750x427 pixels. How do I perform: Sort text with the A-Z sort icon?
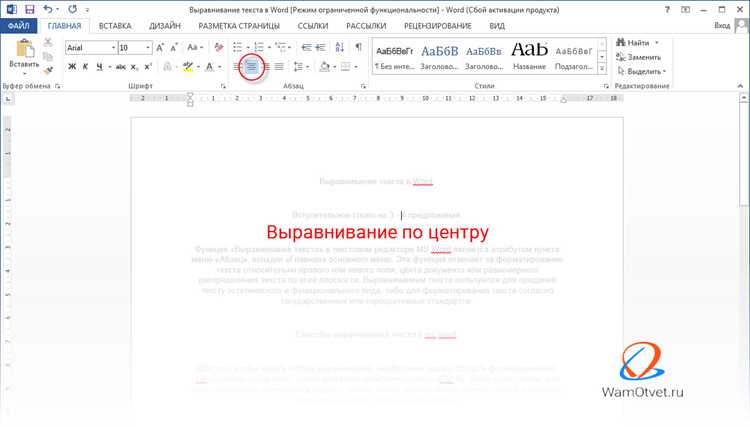pyautogui.click(x=340, y=47)
